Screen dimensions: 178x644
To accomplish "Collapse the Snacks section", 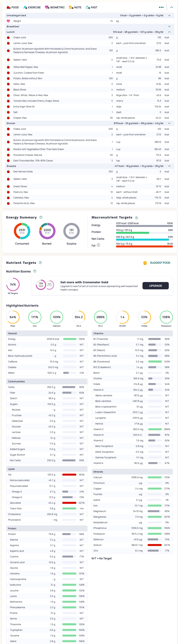I will [x=169, y=166].
